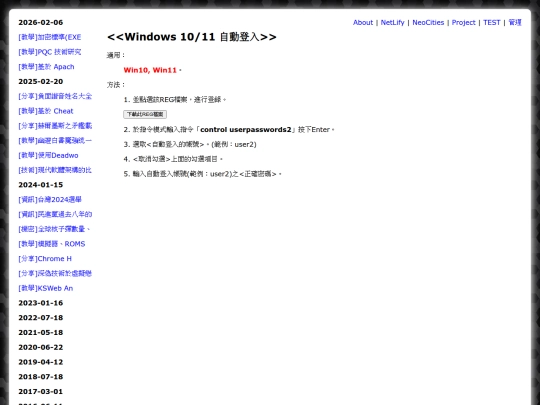Open the [教學] article containing 白書

[x=55, y=141]
